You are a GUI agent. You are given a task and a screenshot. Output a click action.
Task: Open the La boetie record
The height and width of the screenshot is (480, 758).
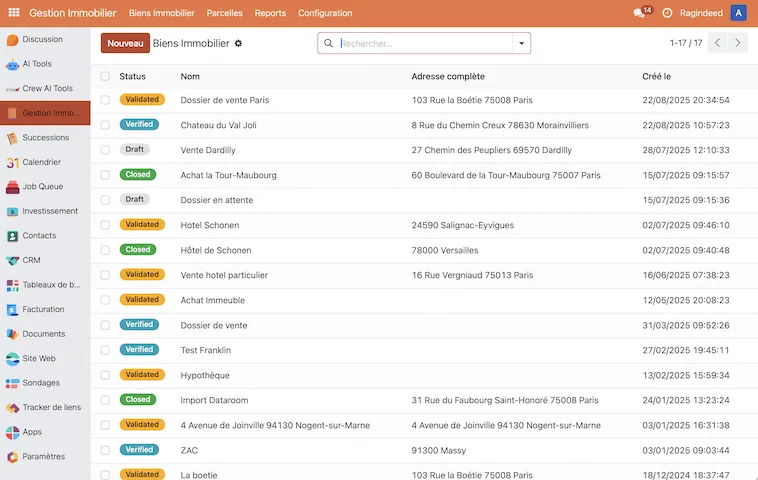pyautogui.click(x=199, y=475)
